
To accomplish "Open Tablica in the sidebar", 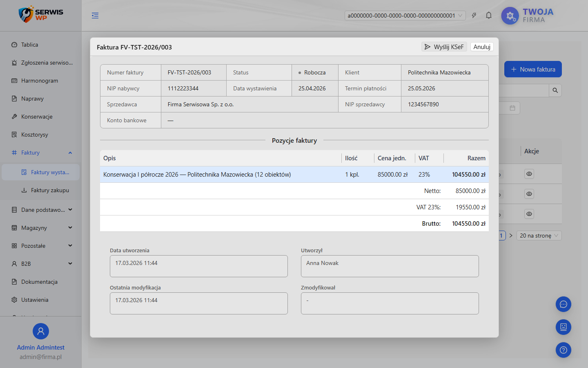I will pos(41,45).
